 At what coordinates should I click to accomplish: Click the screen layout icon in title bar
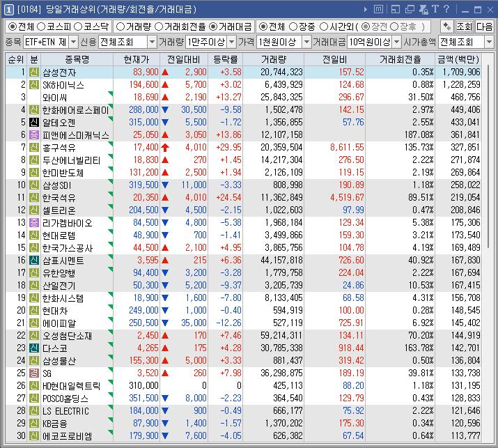[396, 10]
